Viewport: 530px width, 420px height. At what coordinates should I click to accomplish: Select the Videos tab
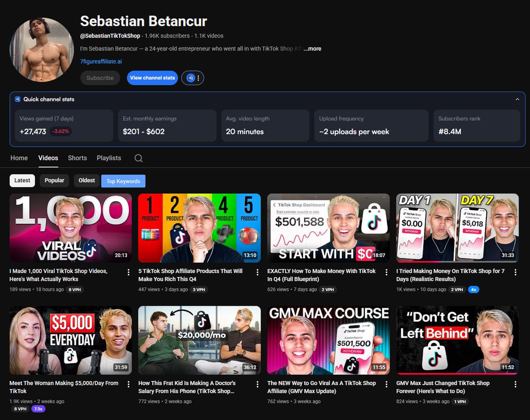48,158
